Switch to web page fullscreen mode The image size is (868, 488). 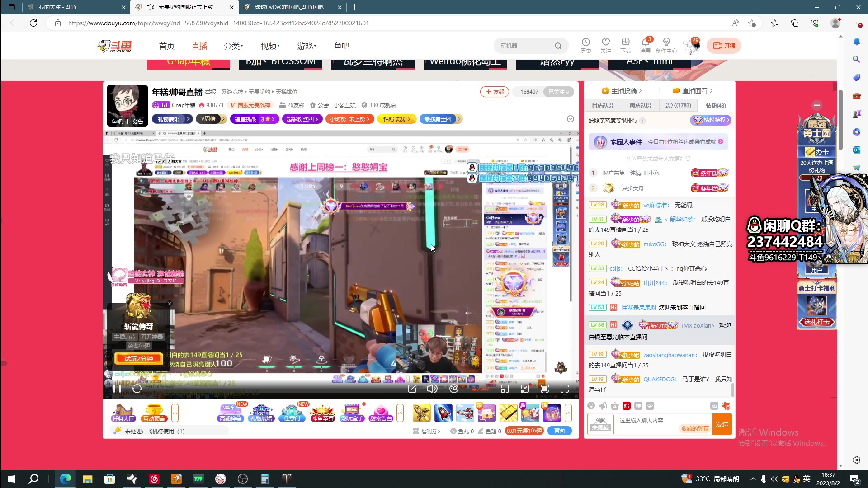tap(545, 389)
